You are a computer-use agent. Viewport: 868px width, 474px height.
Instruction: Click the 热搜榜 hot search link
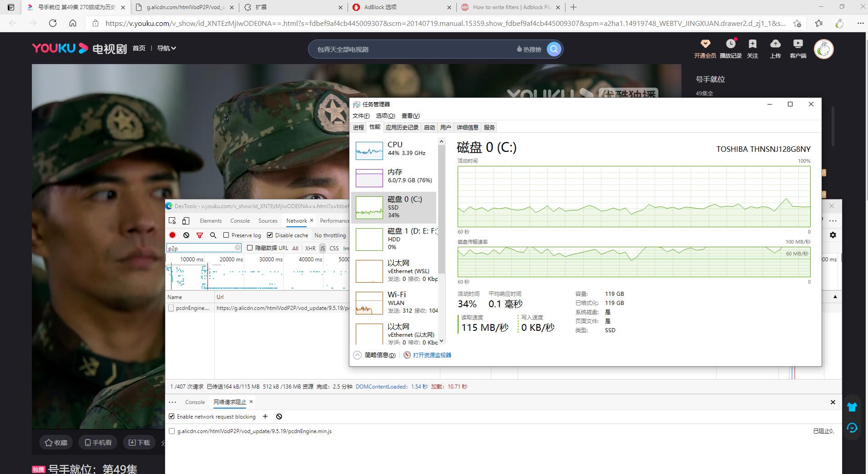(x=529, y=49)
